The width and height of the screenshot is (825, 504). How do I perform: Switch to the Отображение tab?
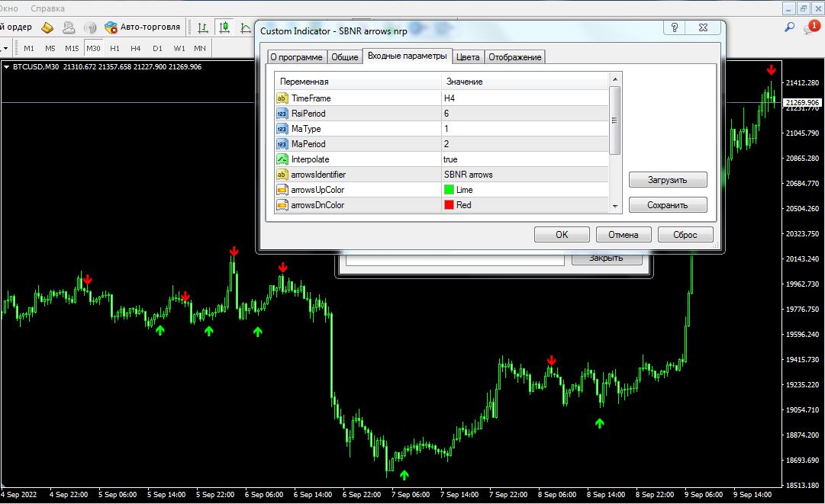point(514,57)
